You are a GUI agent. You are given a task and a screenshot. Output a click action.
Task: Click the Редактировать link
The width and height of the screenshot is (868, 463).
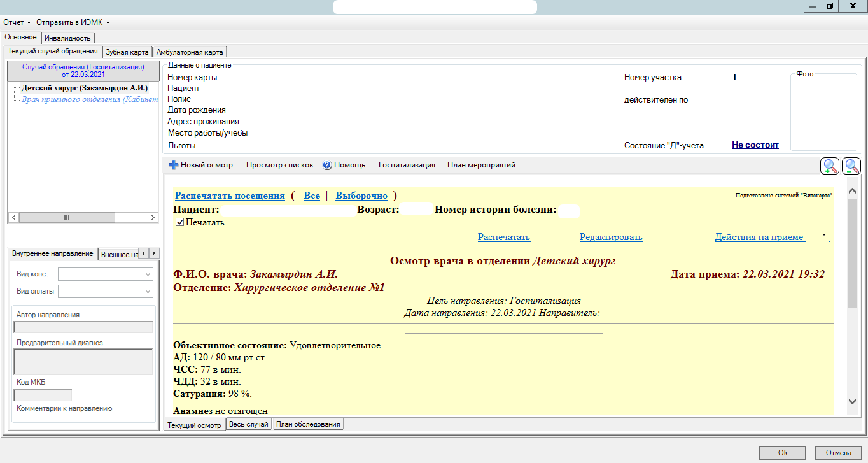pos(611,237)
